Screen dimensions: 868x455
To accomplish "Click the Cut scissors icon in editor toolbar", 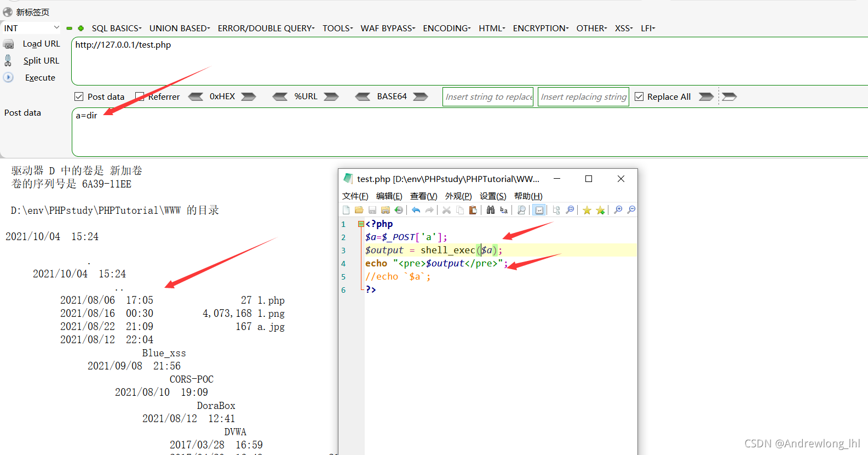I will 447,210.
